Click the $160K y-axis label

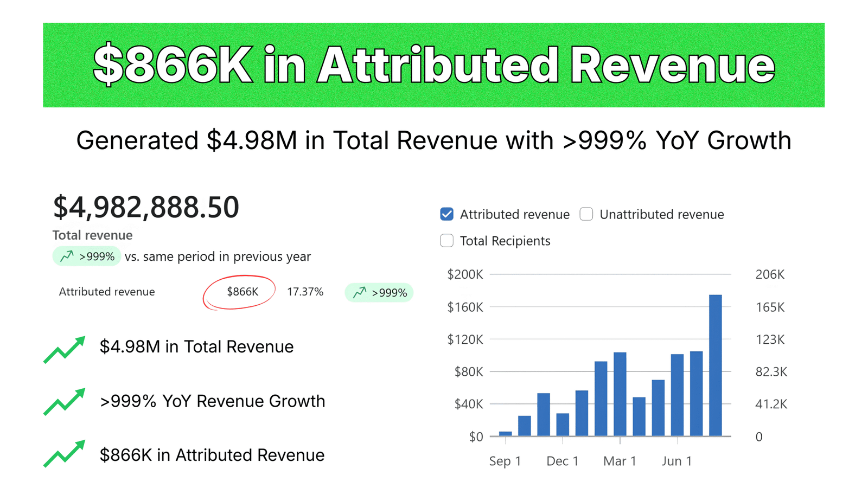point(465,307)
